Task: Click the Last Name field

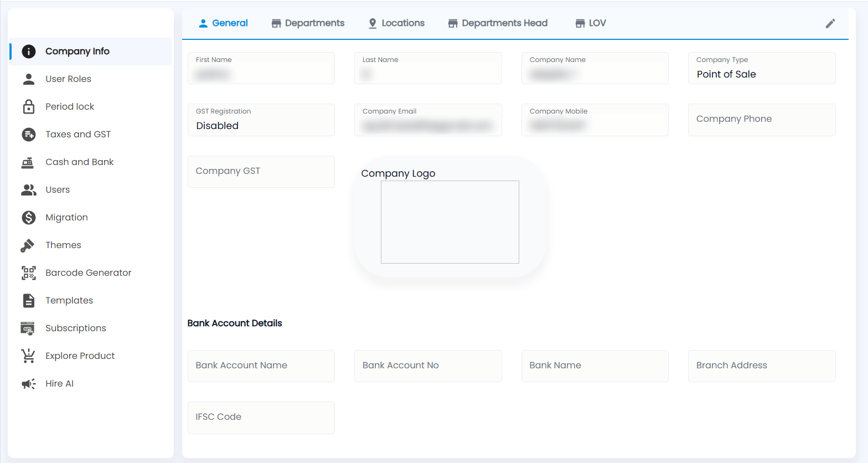Action: point(428,68)
